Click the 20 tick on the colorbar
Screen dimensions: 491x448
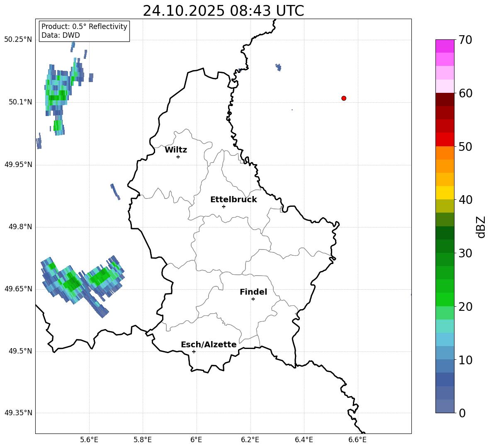(466, 307)
